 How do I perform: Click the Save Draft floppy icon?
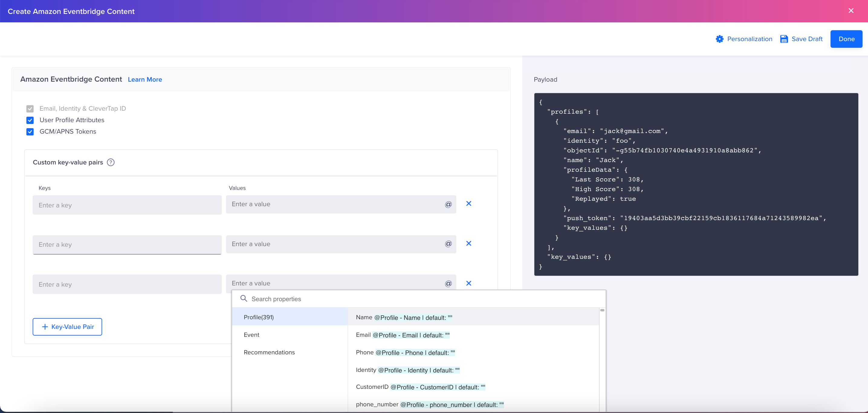click(784, 39)
